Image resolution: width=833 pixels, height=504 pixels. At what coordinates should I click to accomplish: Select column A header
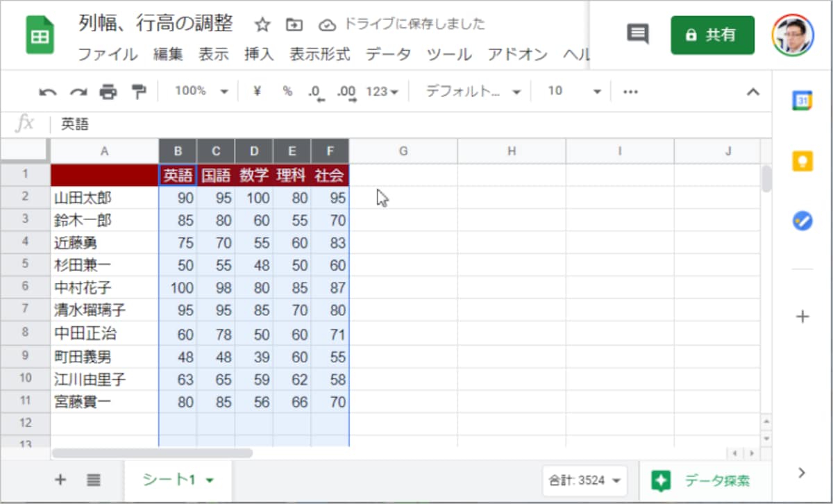tap(105, 151)
